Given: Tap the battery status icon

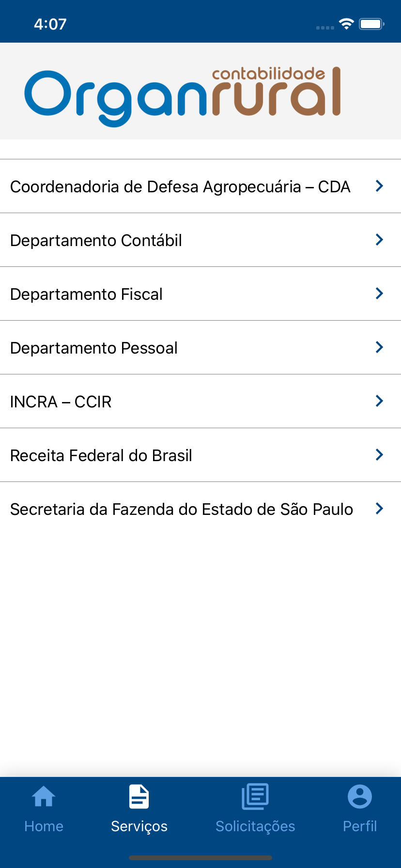Looking at the screenshot, I should [x=371, y=24].
